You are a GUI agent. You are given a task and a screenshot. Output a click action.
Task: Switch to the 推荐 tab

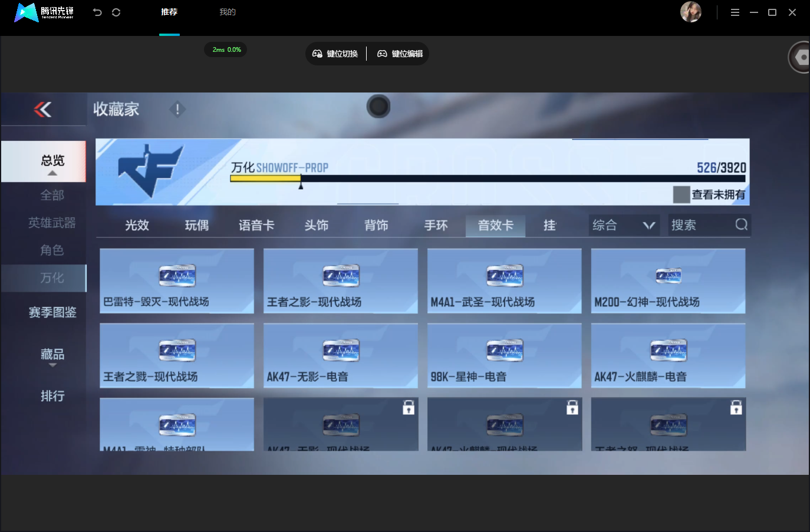coord(169,12)
